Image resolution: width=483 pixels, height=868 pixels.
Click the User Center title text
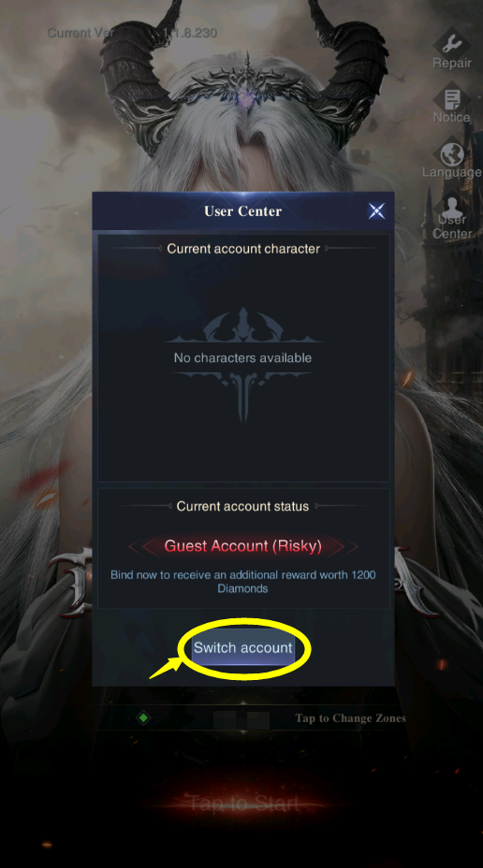click(242, 210)
